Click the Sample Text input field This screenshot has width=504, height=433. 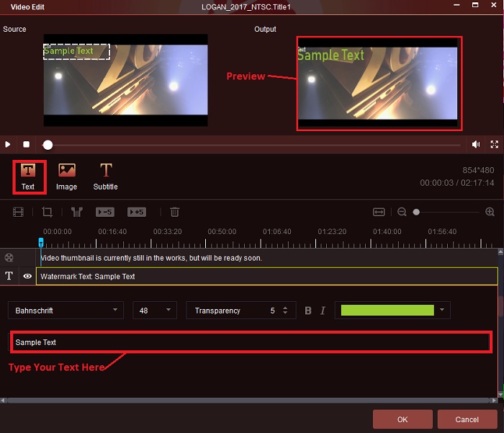click(251, 342)
